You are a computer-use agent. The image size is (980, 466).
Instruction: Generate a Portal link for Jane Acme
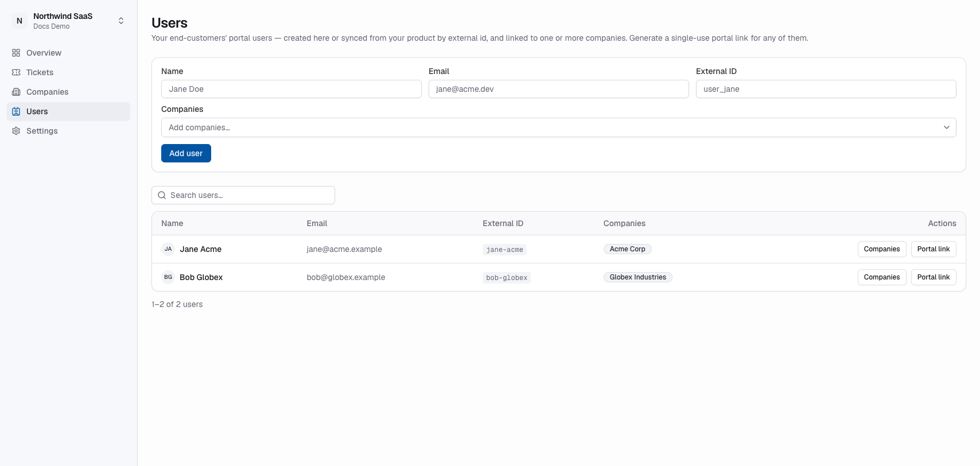point(934,249)
